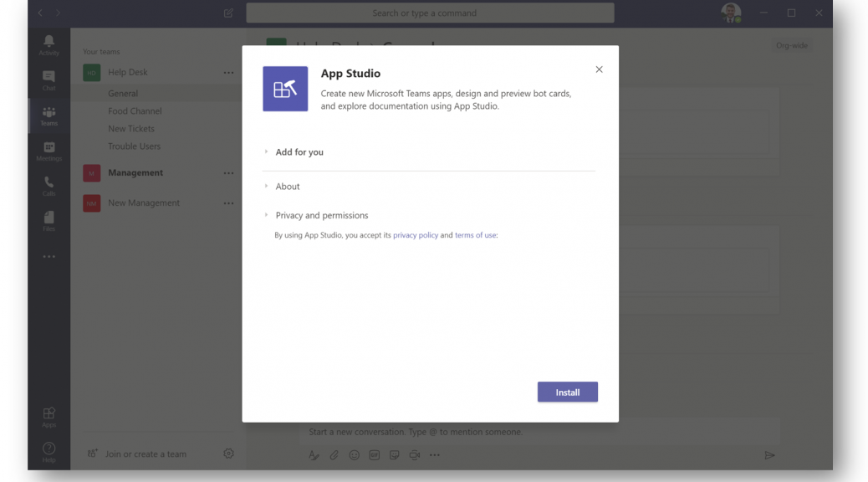Viewport: 868px width, 482px height.
Task: Open the manage teams gear icon
Action: tap(228, 454)
